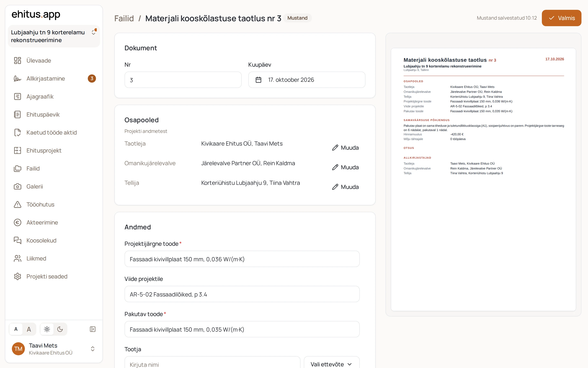This screenshot has height=368, width=588.
Task: Click the TM user avatar
Action: click(x=18, y=349)
